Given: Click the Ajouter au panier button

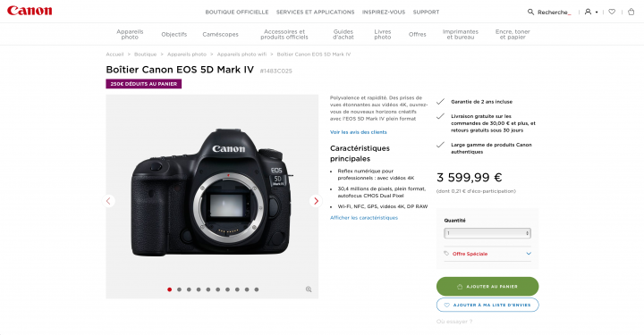Looking at the screenshot, I should click(x=487, y=286).
